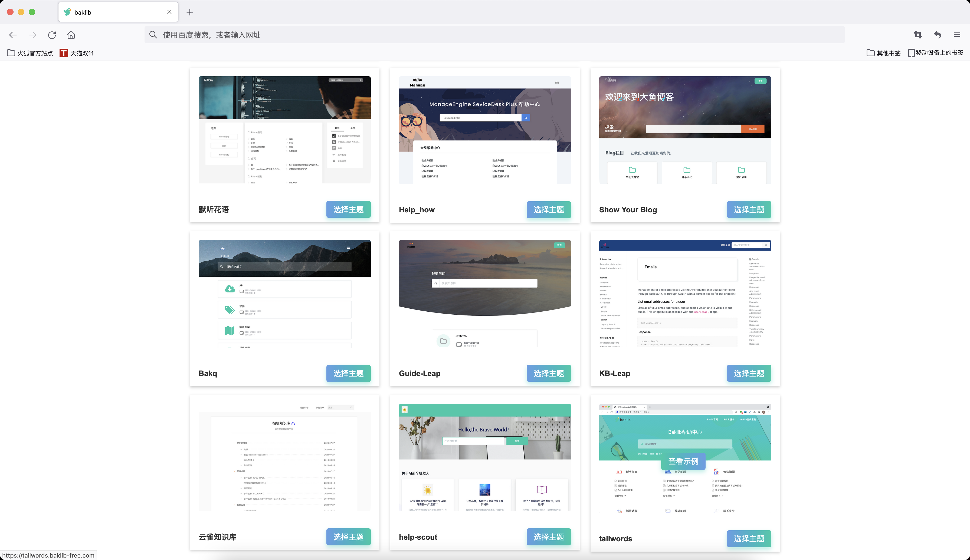The width and height of the screenshot is (970, 560).
Task: Open the 火狐官方站点 bookmark folder
Action: (30, 53)
